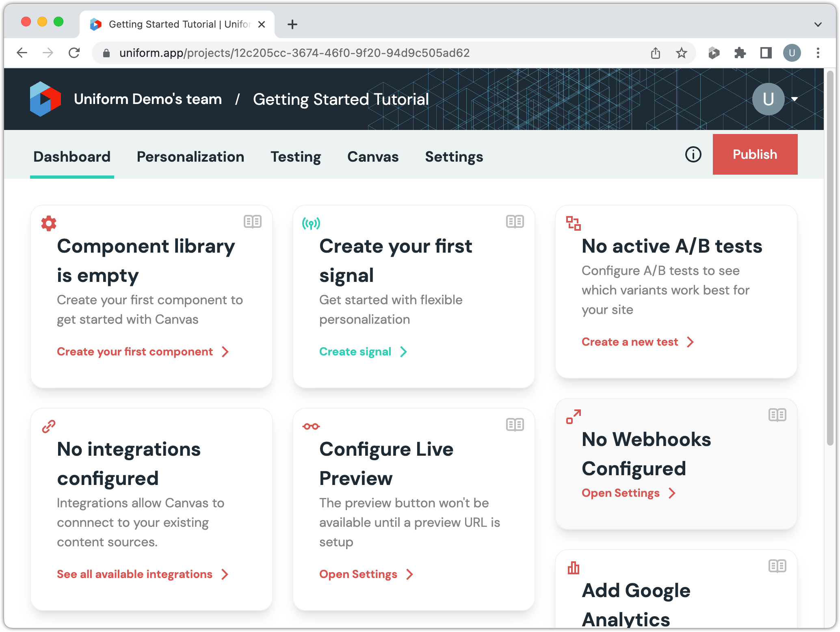Expand the tab search chevron
This screenshot has width=840, height=632.
pos(818,24)
